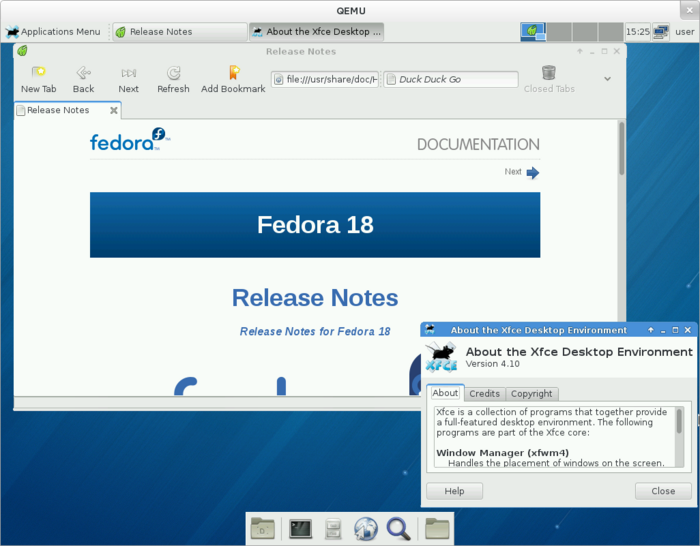Viewport: 700px width, 546px height.
Task: Close the Release Notes browser tab
Action: point(114,110)
